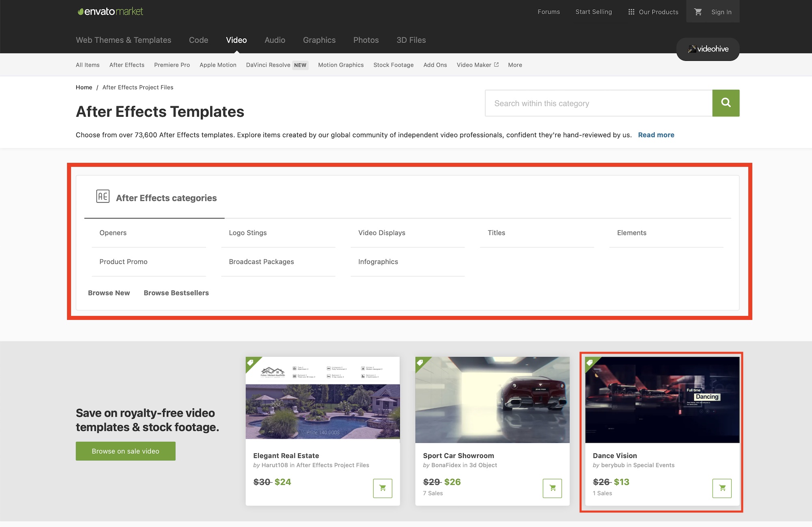Click the green search magnifier button
This screenshot has width=812, height=527.
(x=726, y=103)
